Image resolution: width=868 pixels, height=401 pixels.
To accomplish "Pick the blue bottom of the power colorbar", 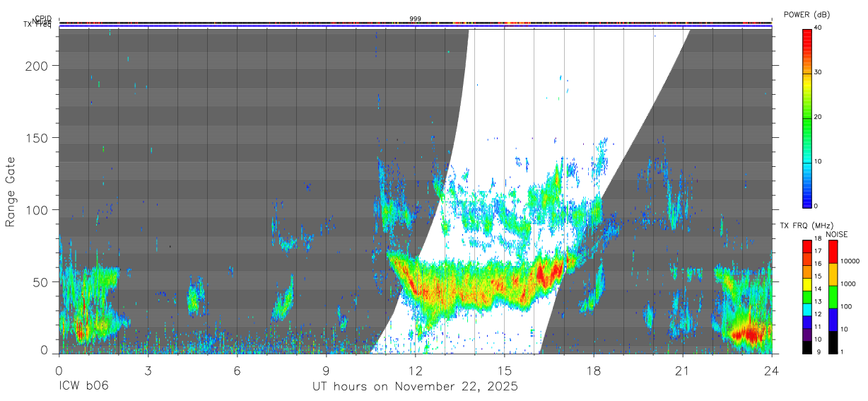I will click(808, 198).
